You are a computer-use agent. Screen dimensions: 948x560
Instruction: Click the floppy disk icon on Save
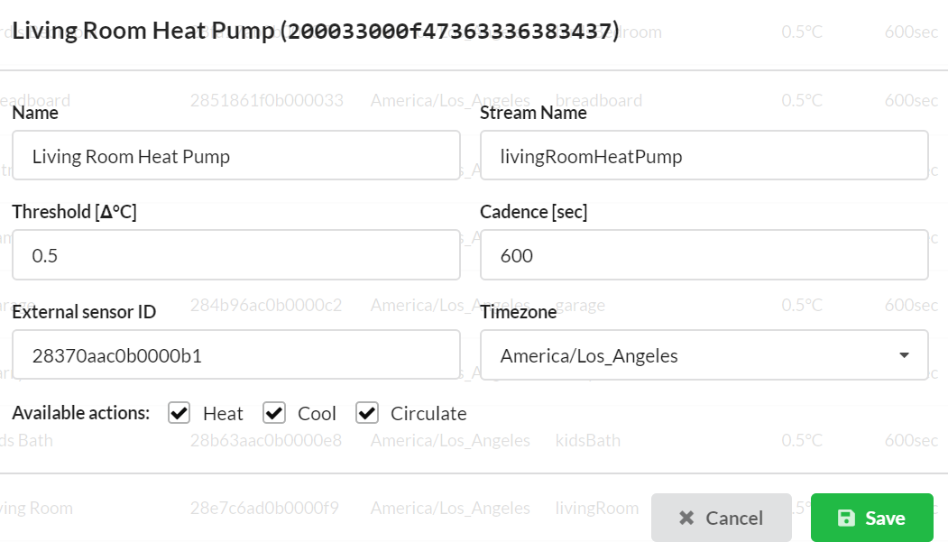pyautogui.click(x=846, y=519)
